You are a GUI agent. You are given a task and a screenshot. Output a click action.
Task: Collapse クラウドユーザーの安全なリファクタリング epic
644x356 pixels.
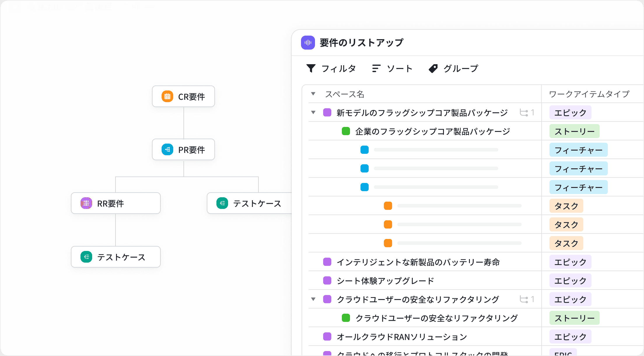tap(313, 299)
